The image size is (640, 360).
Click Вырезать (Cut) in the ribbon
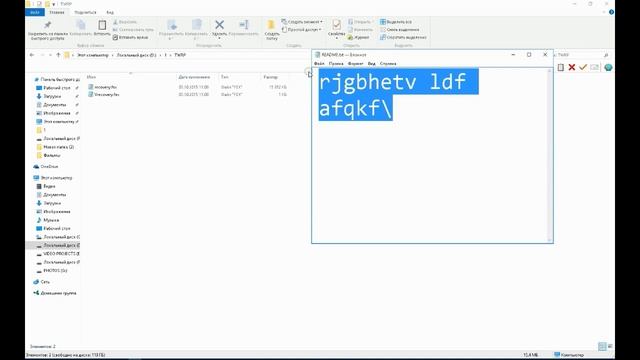[x=124, y=22]
